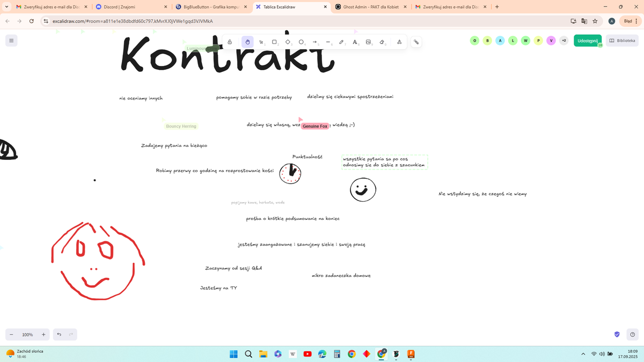Screen dimensions: 644x362
Task: Show the +2 additional collaborators
Action: (563, 41)
